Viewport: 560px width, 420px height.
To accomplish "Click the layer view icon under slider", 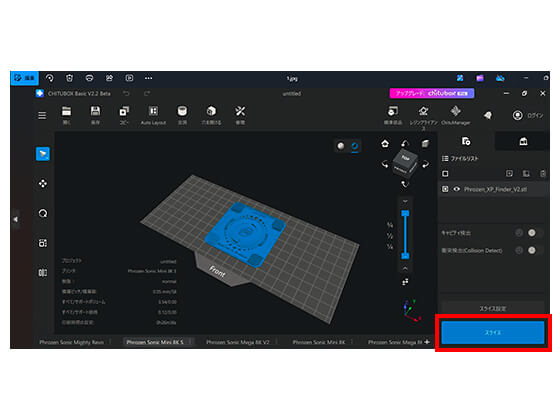I will [x=405, y=282].
